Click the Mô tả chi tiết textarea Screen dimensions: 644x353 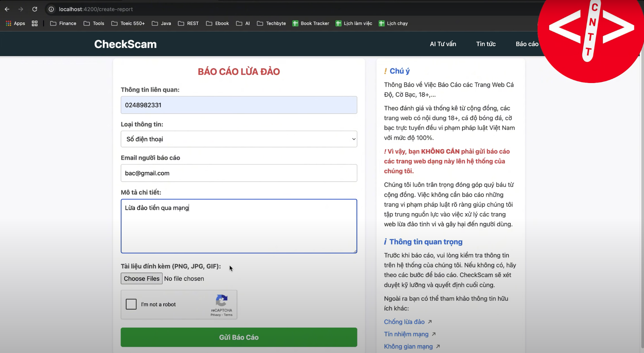(239, 226)
